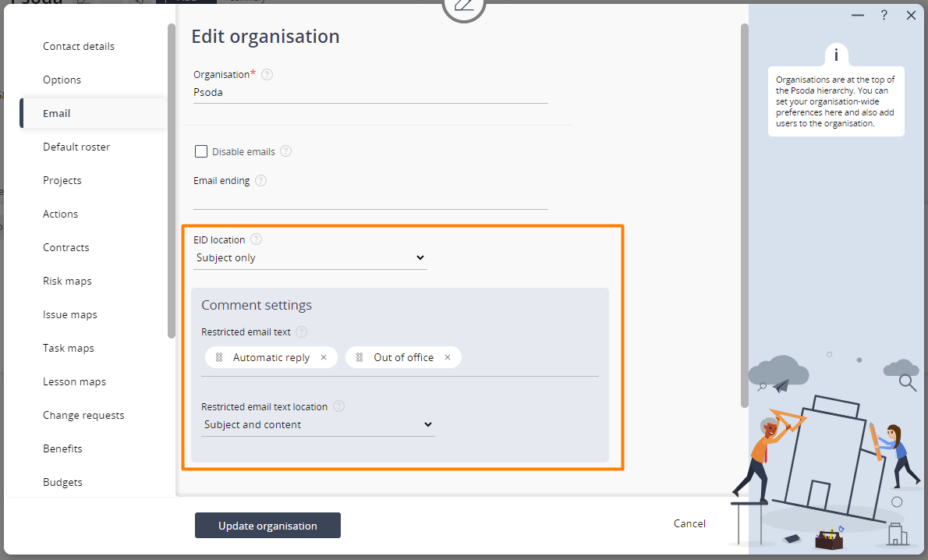Click the left sidebar scrollbar

click(x=172, y=180)
